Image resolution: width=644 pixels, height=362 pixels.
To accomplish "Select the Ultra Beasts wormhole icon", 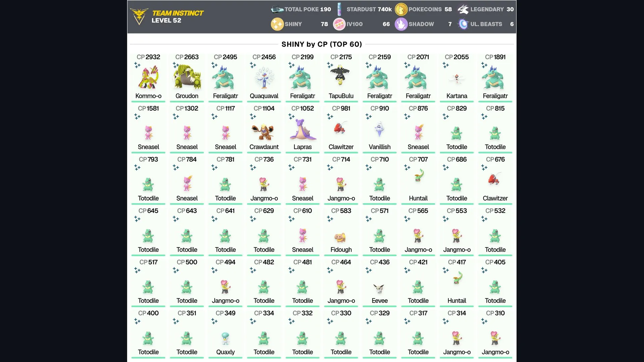I will coord(463,24).
